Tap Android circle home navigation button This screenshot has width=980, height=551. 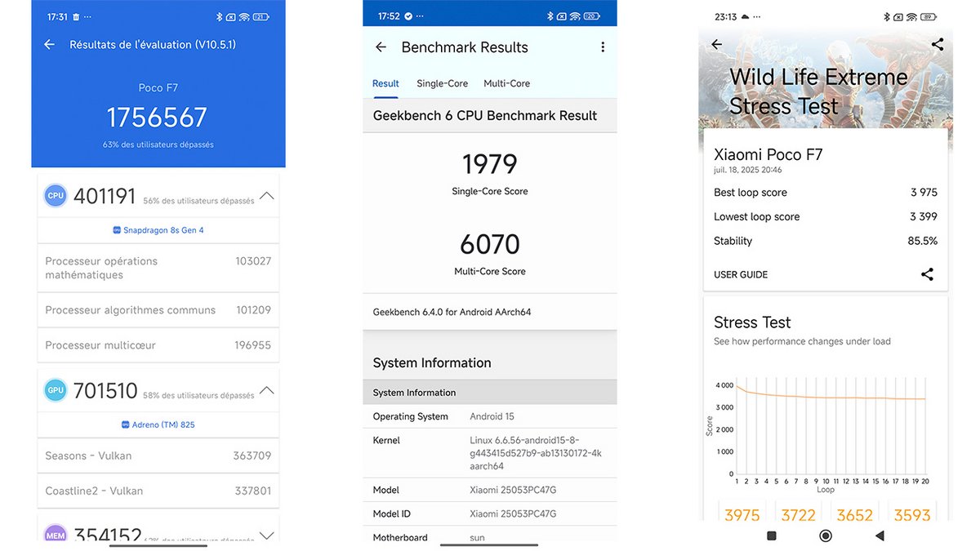pyautogui.click(x=826, y=536)
